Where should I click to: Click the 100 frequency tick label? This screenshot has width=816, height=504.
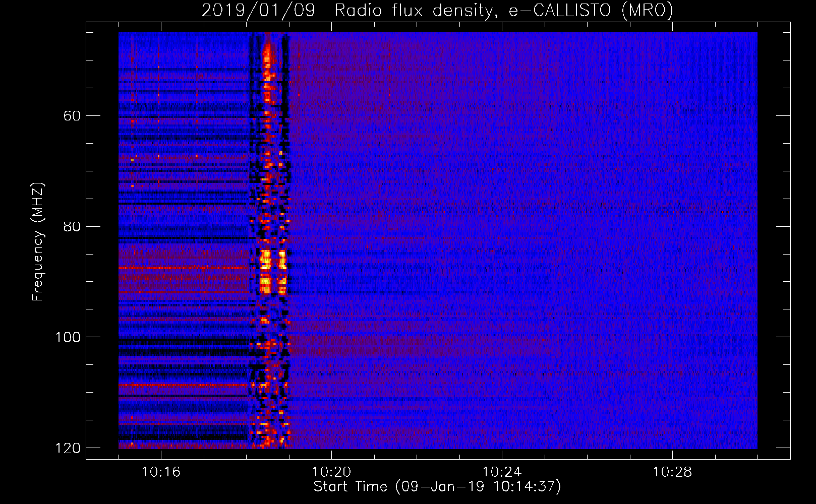pyautogui.click(x=68, y=337)
